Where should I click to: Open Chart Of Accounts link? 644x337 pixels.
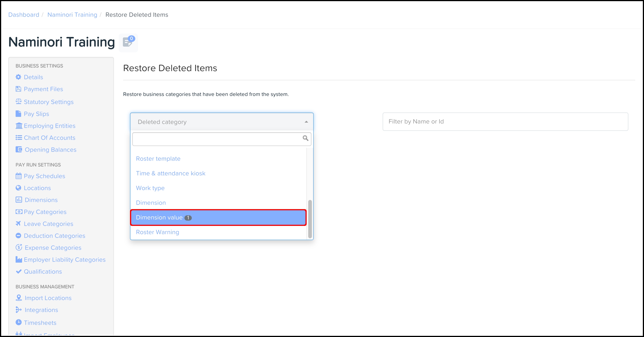coord(49,138)
